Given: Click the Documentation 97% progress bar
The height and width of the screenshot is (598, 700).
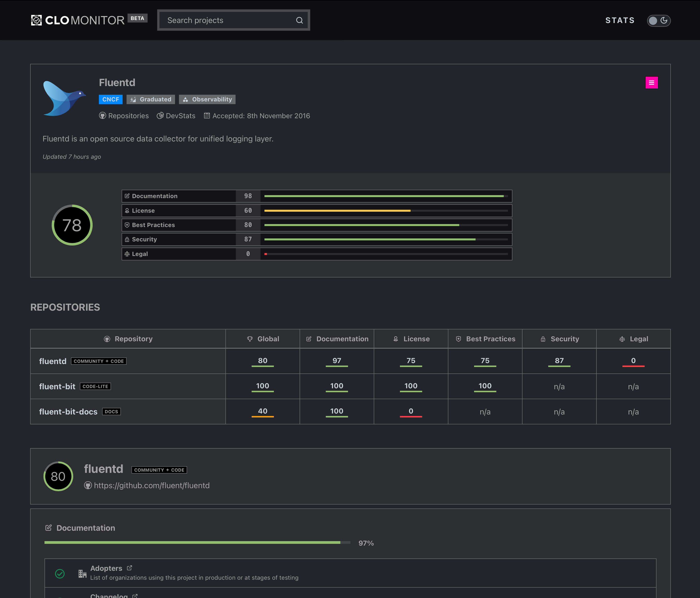Looking at the screenshot, I should pos(197,543).
